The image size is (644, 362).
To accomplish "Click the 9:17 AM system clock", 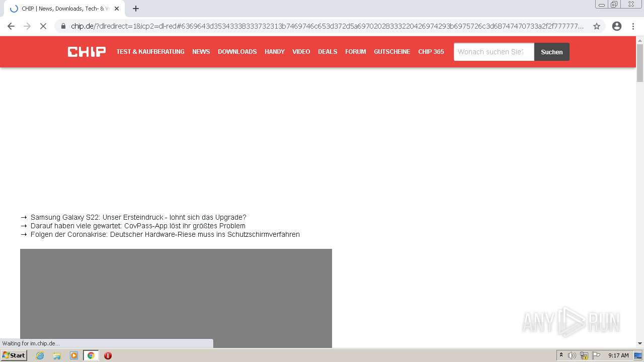I will 618,355.
